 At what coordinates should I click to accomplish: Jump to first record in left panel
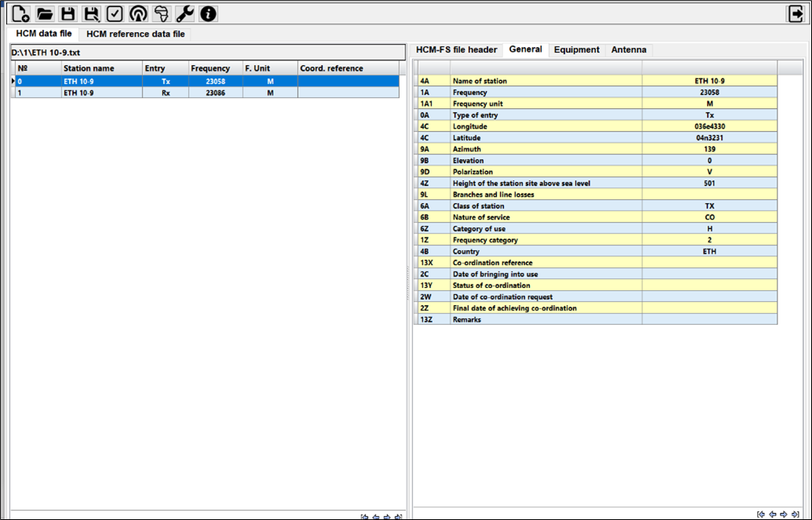tap(365, 517)
